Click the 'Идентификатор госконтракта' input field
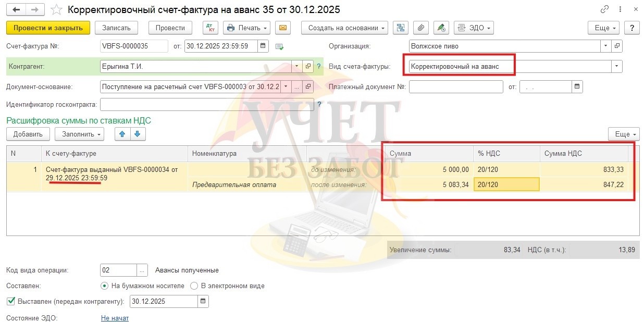Viewport: 644px width, 322px height. coord(207,105)
